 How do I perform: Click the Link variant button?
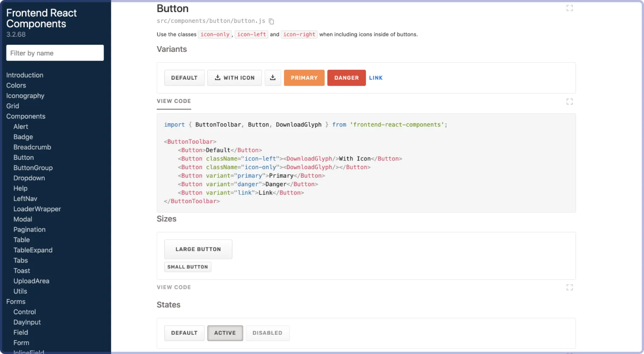tap(376, 78)
